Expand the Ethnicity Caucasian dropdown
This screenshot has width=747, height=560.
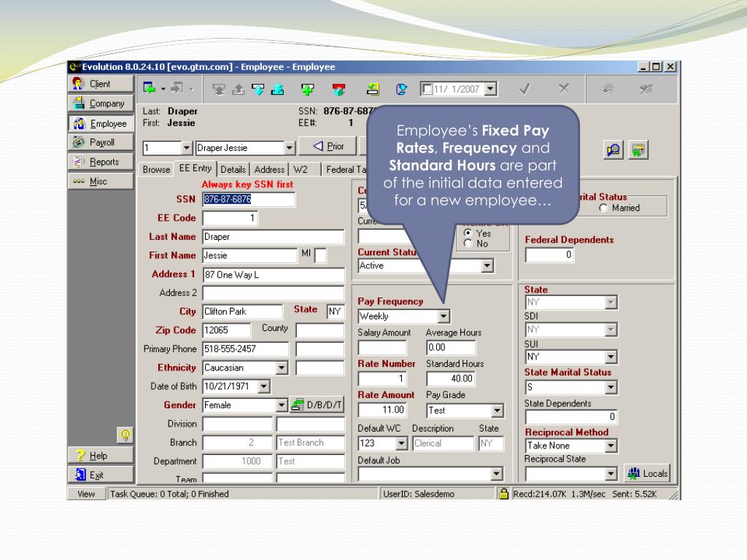point(282,367)
